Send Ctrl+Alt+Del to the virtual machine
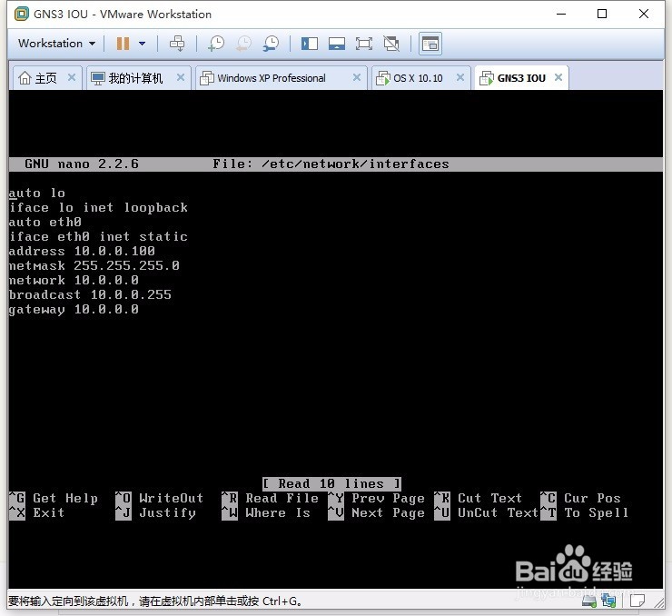Screen dimensions: 672x616 click(x=177, y=44)
